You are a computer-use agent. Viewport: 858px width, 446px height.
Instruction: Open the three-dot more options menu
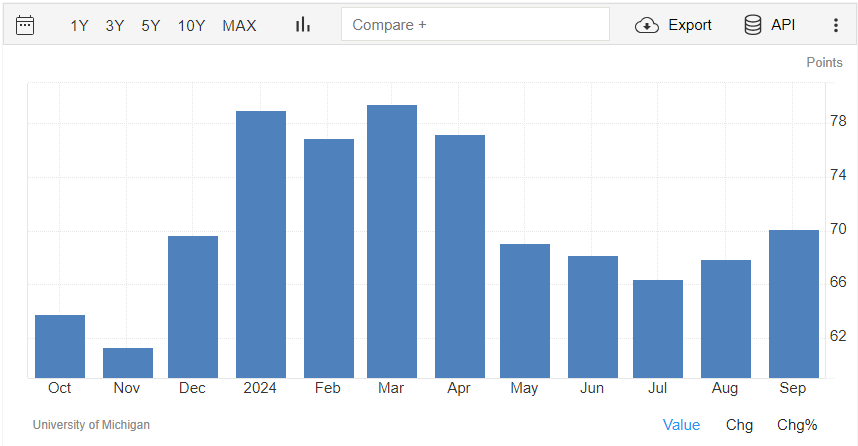pos(836,25)
